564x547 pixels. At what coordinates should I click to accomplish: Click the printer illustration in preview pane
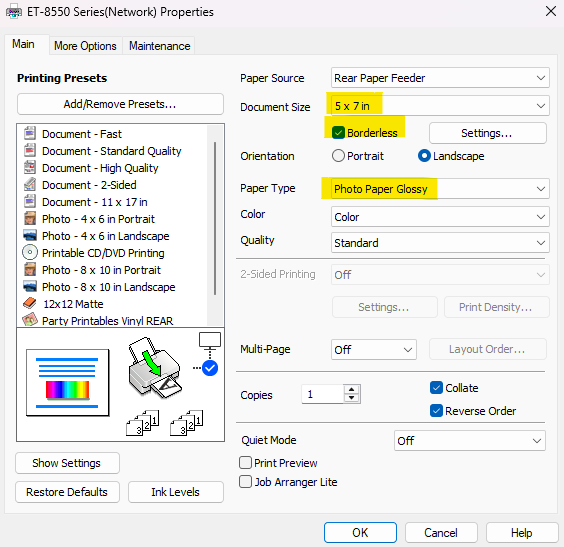pos(155,368)
